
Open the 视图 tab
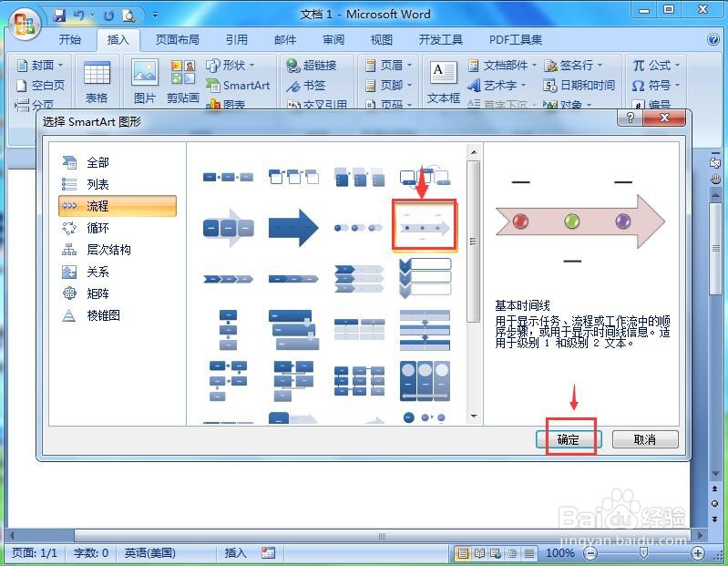[382, 40]
